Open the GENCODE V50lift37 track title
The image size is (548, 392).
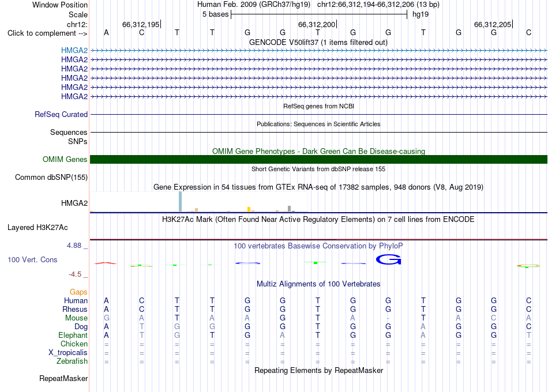coord(318,42)
